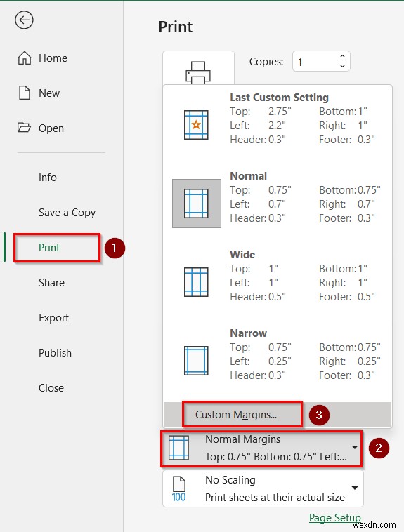Expand the Normal Margins dropdown arrow

(355, 447)
